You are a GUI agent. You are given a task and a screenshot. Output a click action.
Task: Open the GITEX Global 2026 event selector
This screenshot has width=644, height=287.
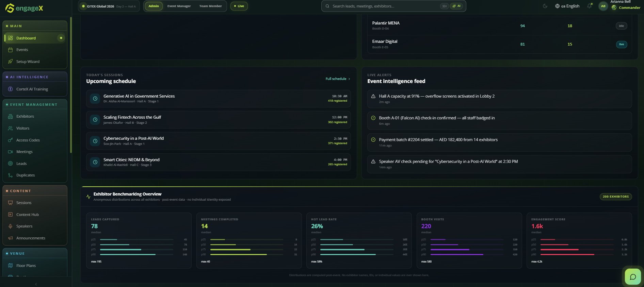(x=109, y=6)
